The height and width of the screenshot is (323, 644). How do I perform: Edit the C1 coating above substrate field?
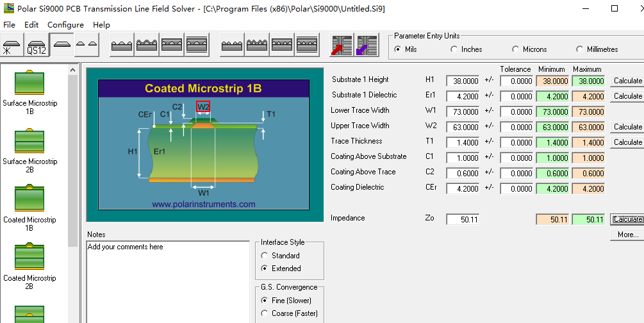[463, 158]
